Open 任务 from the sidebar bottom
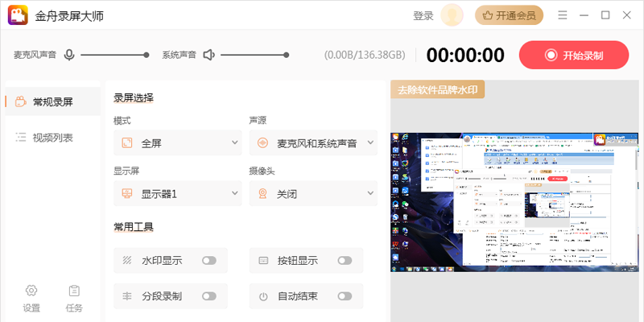 pyautogui.click(x=74, y=299)
